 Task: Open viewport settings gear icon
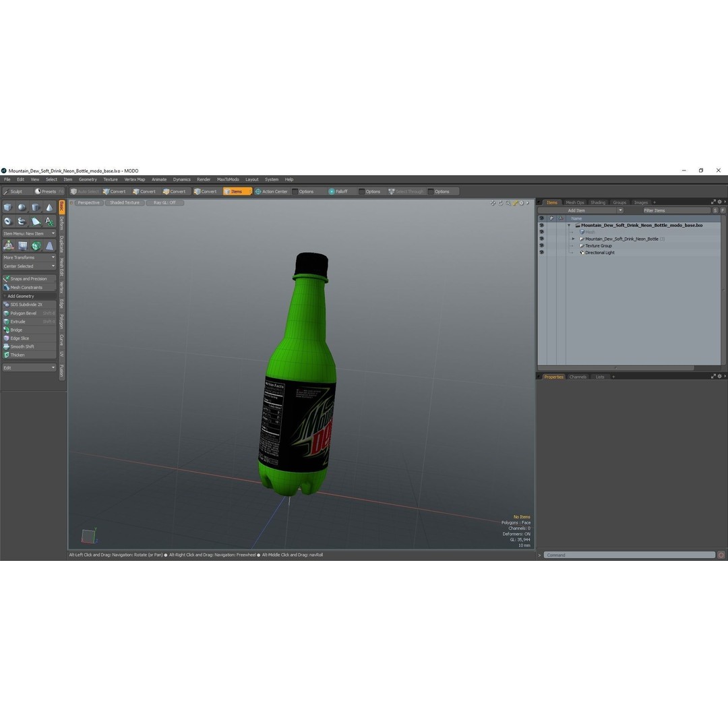(521, 203)
